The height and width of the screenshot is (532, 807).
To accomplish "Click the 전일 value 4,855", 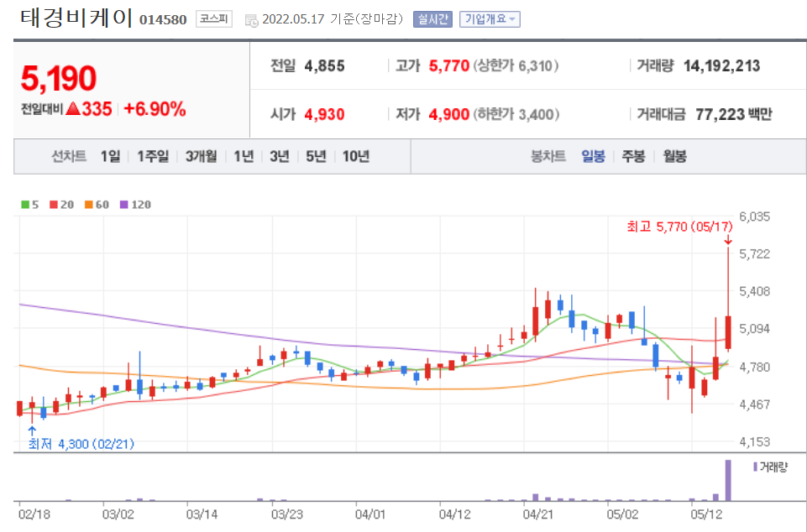I will point(324,65).
